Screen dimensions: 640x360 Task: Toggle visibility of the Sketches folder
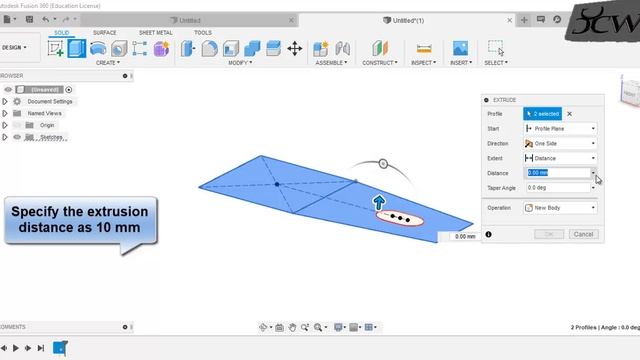pos(17,137)
